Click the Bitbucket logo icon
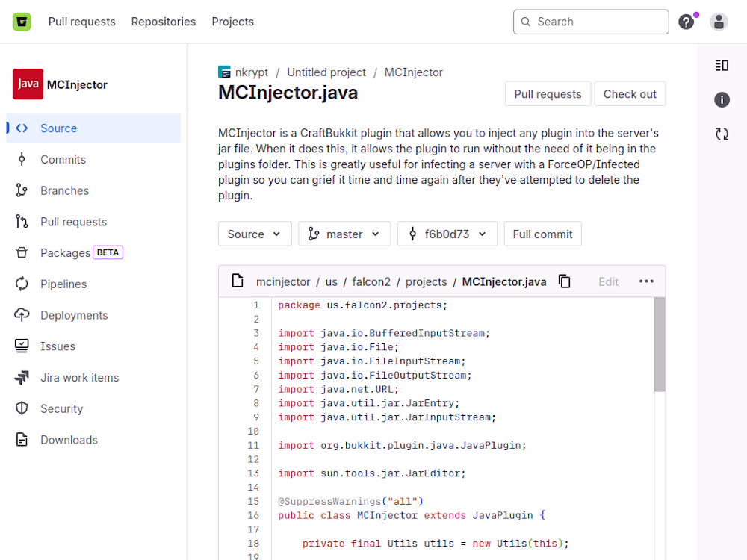Viewport: 747px width, 560px height. point(22,22)
